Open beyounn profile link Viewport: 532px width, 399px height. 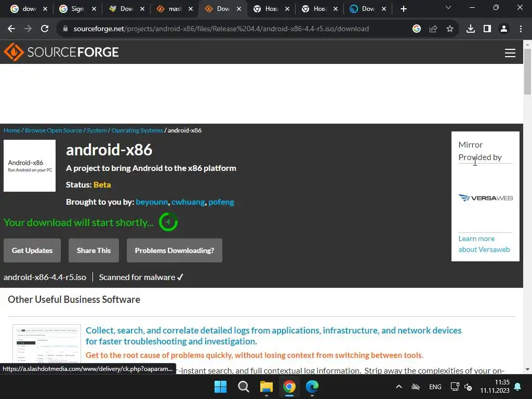152,202
